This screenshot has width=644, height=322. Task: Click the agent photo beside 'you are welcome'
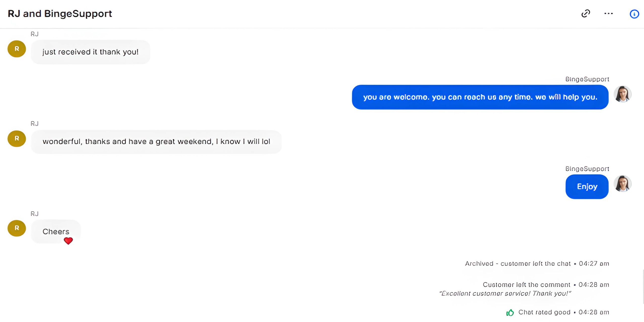click(623, 94)
